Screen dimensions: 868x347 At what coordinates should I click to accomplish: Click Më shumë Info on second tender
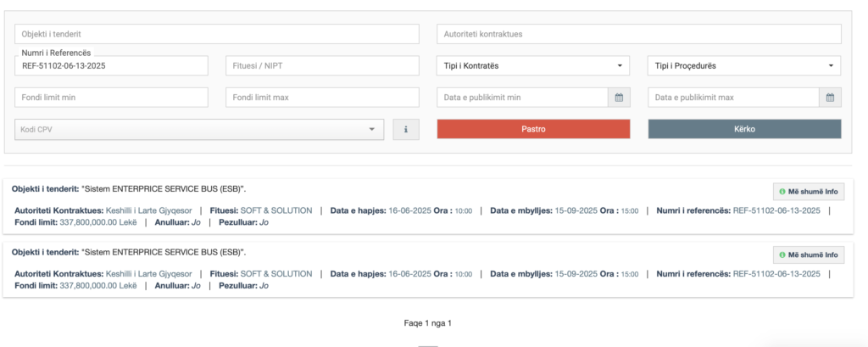point(809,255)
